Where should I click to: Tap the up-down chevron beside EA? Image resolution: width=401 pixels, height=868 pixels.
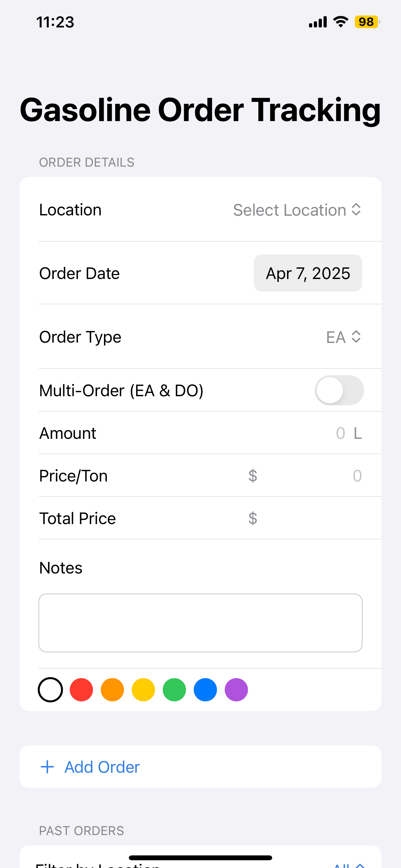point(356,336)
